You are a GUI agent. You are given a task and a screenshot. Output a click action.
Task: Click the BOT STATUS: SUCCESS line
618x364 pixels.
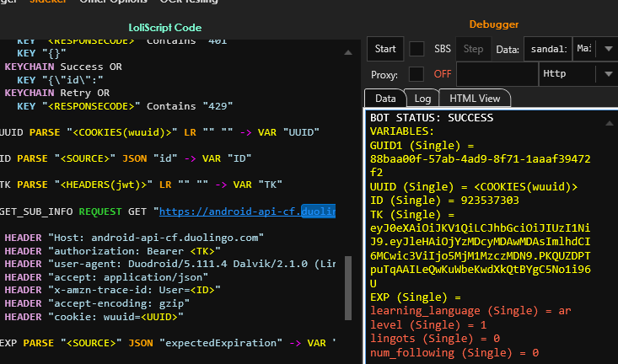pos(432,118)
